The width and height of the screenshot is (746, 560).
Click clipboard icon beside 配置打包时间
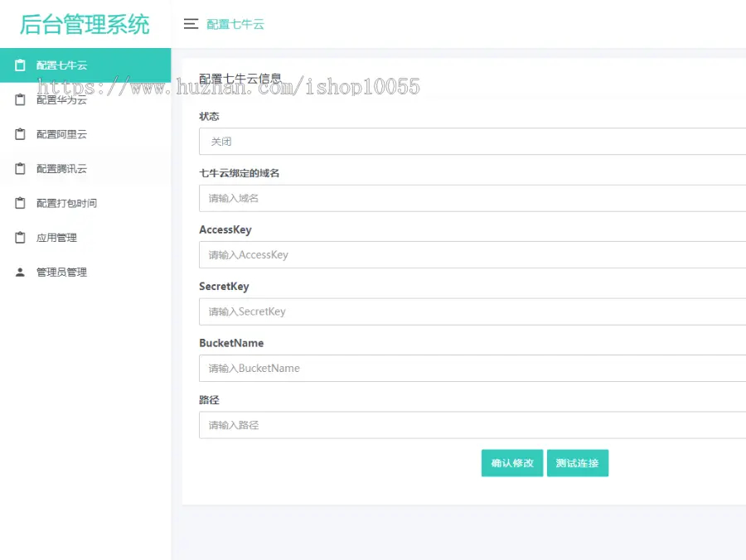click(x=20, y=203)
